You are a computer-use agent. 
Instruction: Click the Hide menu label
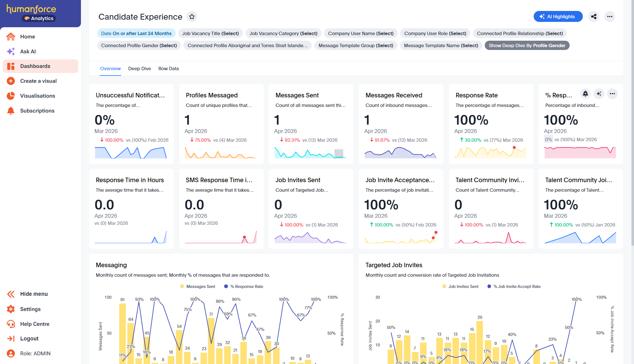point(34,294)
